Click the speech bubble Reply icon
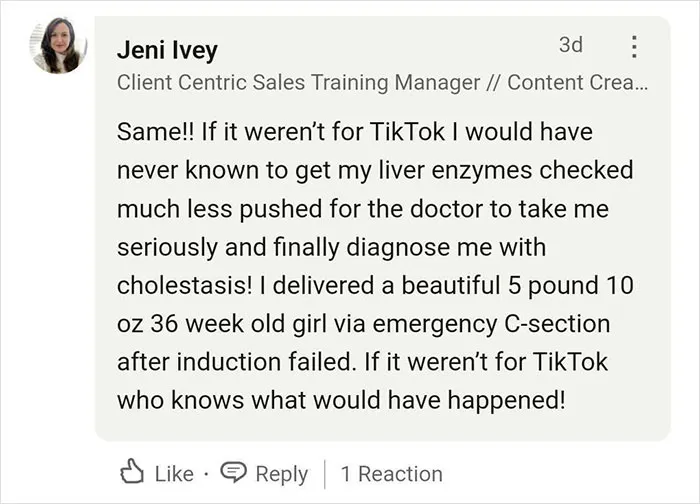 [x=233, y=472]
